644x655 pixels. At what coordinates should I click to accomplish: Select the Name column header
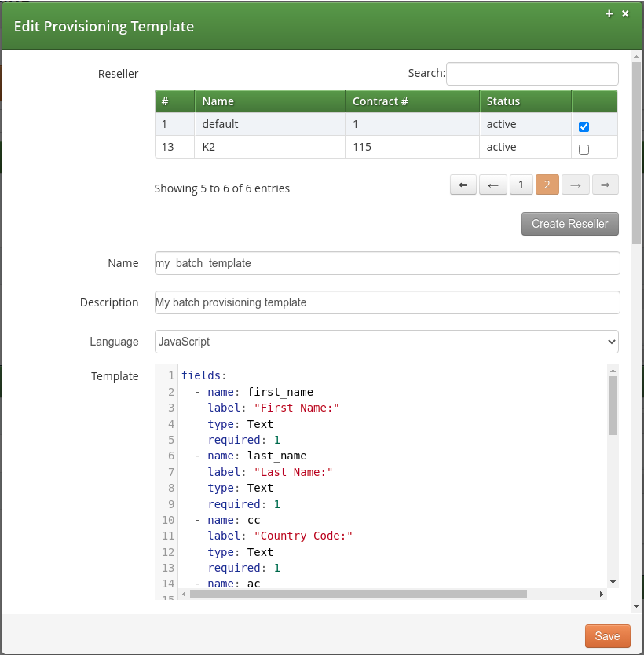pos(269,101)
